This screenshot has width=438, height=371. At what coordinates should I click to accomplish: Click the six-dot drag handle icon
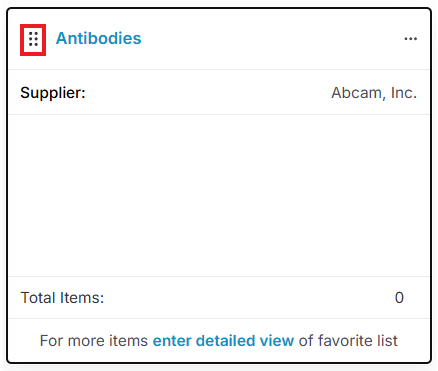click(x=33, y=39)
